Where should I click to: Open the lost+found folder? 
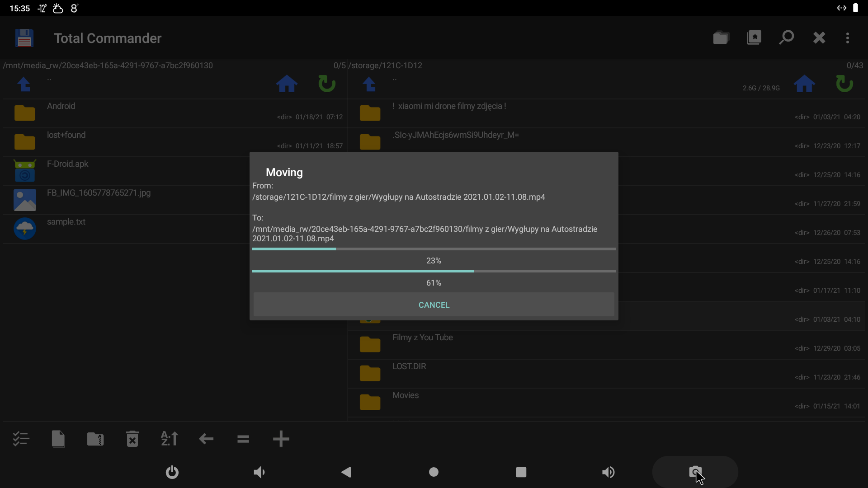175,142
